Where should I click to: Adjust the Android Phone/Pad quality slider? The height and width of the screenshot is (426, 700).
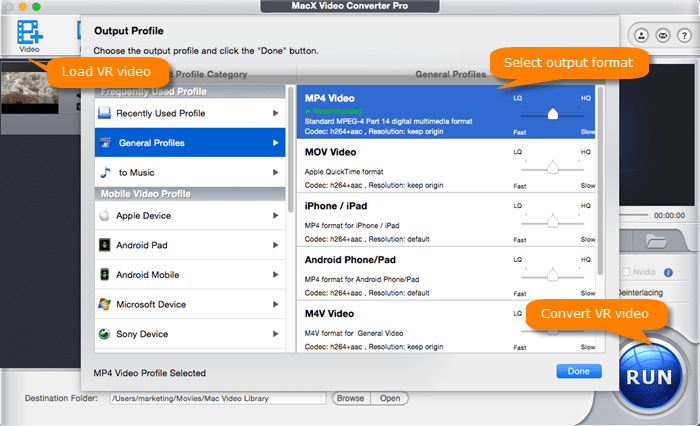click(x=553, y=276)
